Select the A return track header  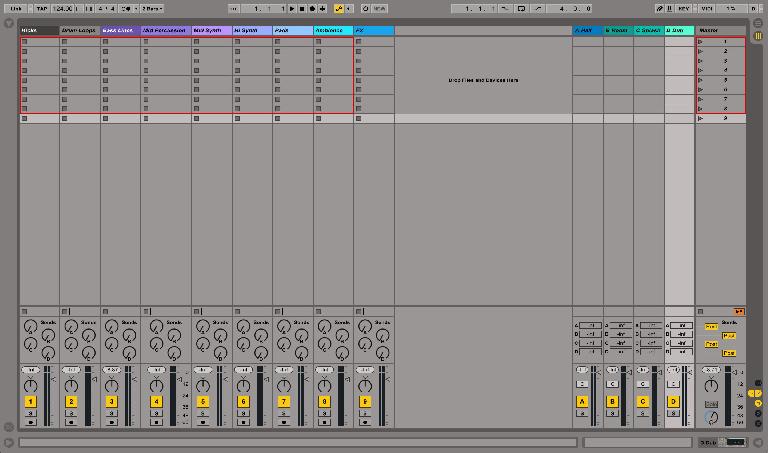click(587, 30)
